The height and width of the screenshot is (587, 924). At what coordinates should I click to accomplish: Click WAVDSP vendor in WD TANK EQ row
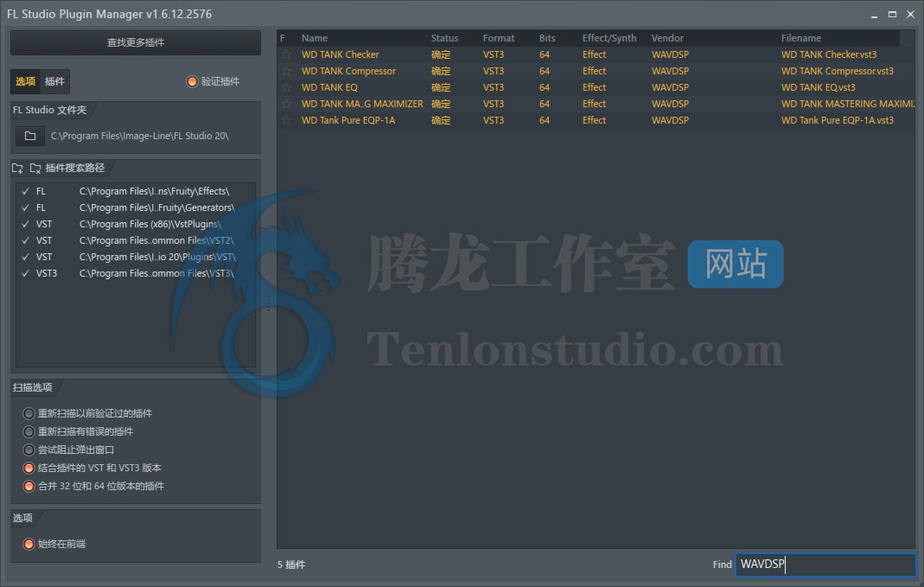click(670, 88)
